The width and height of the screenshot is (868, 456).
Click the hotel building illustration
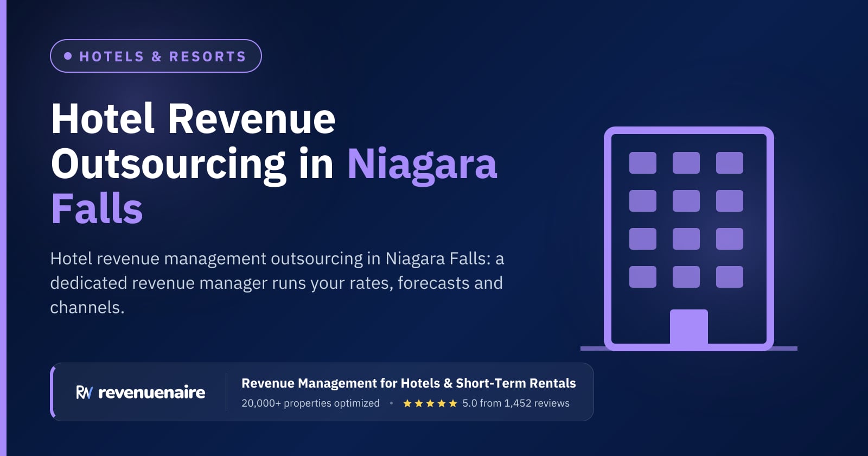pyautogui.click(x=689, y=239)
